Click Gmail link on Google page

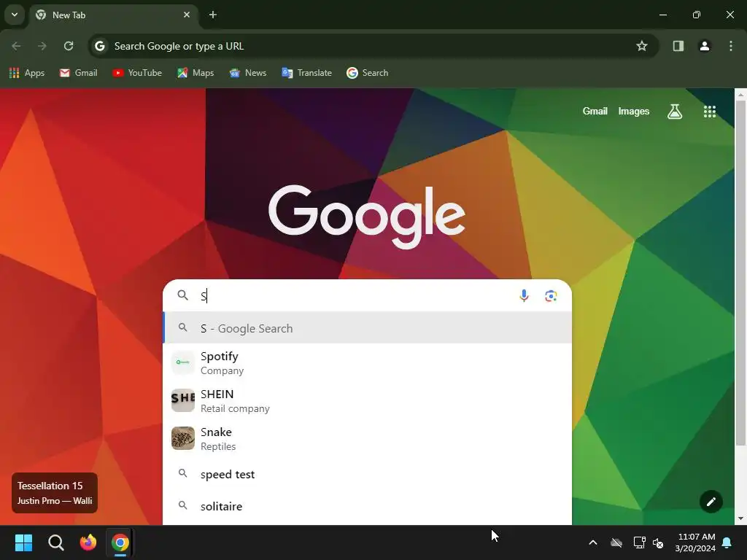pyautogui.click(x=595, y=112)
